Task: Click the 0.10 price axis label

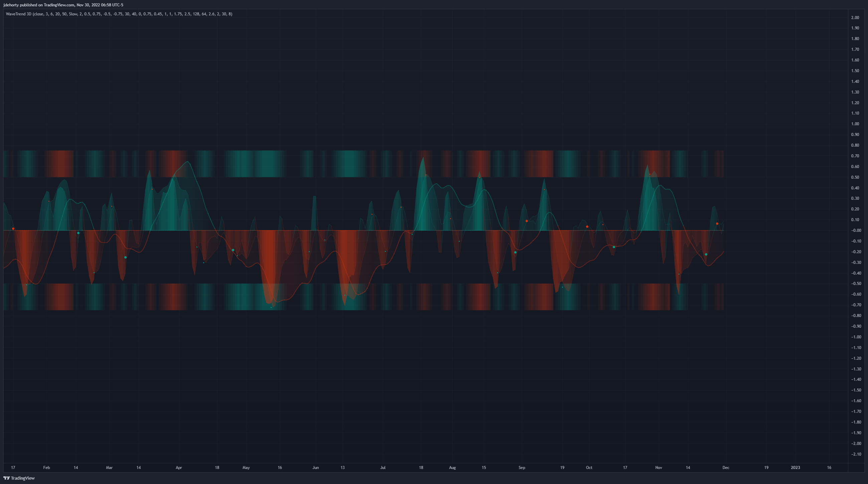Action: click(855, 219)
